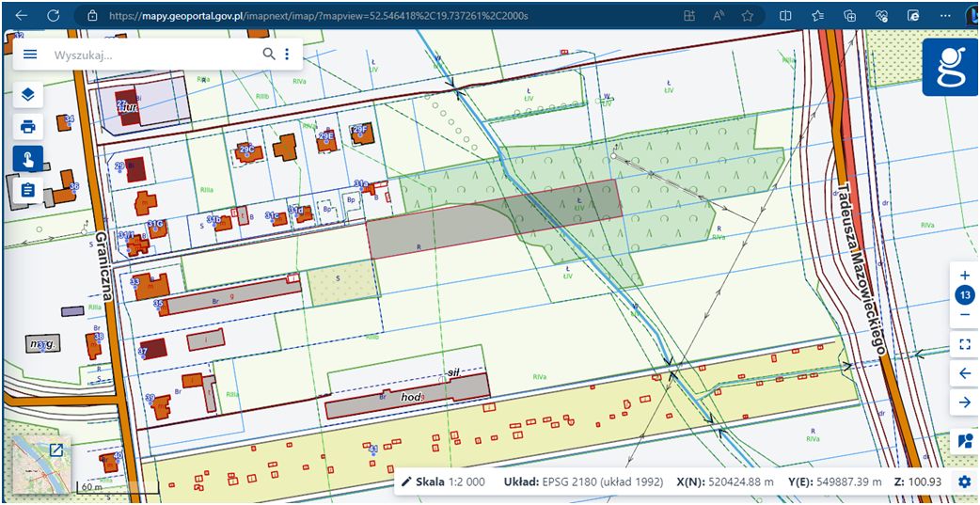This screenshot has height=505, width=980.
Task: Open the search box more-options dots
Action: coord(287,54)
